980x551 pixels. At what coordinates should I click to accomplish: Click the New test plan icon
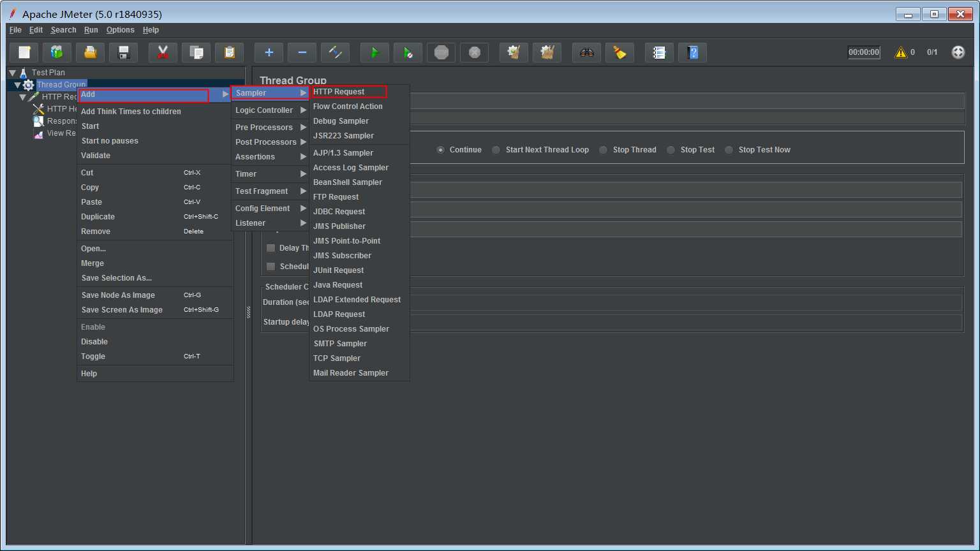point(24,52)
